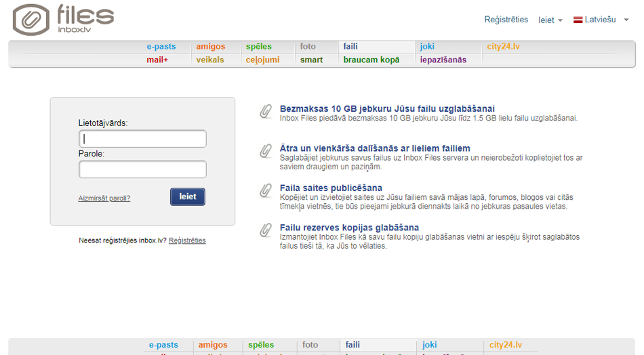Click Reģistrēties in the top header

coord(506,20)
